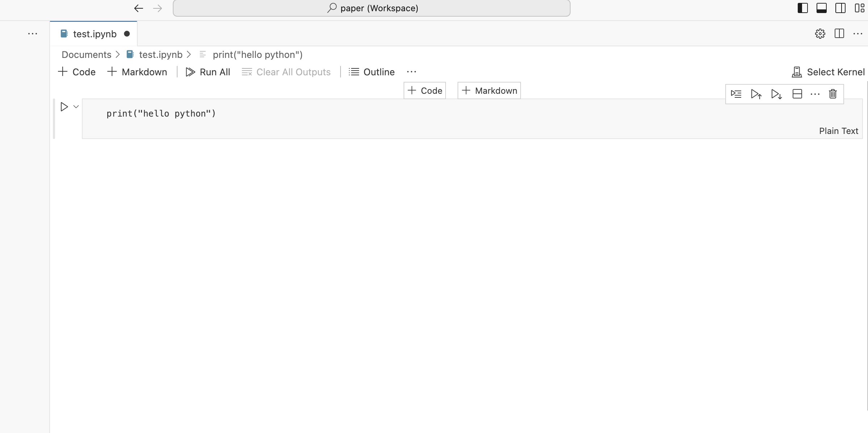The image size is (868, 433).
Task: Expand run options chevron beside cell
Action: pyautogui.click(x=76, y=107)
